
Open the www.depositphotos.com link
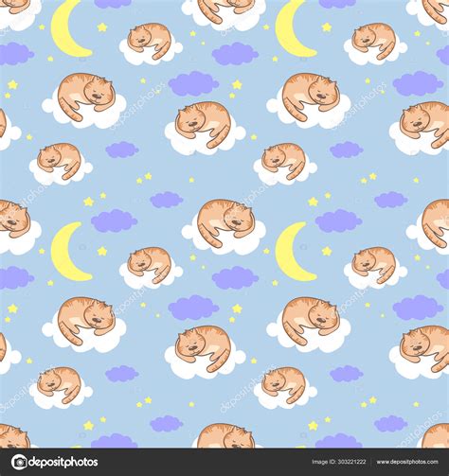[x=407, y=462]
